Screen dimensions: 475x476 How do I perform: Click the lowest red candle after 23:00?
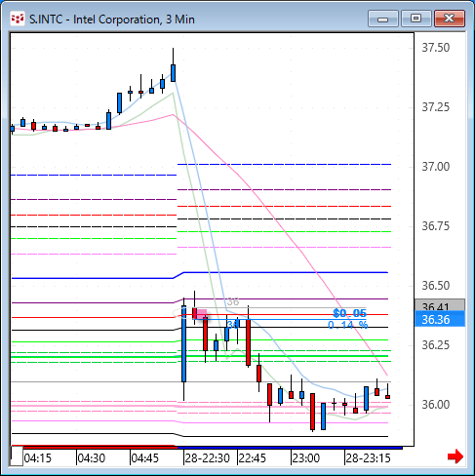312,412
